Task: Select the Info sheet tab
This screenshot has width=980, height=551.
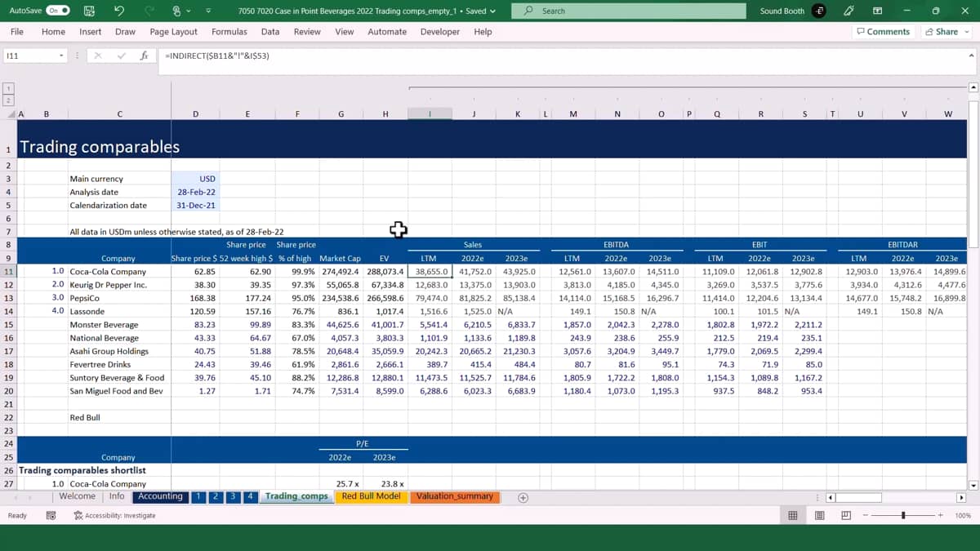Action: (117, 496)
